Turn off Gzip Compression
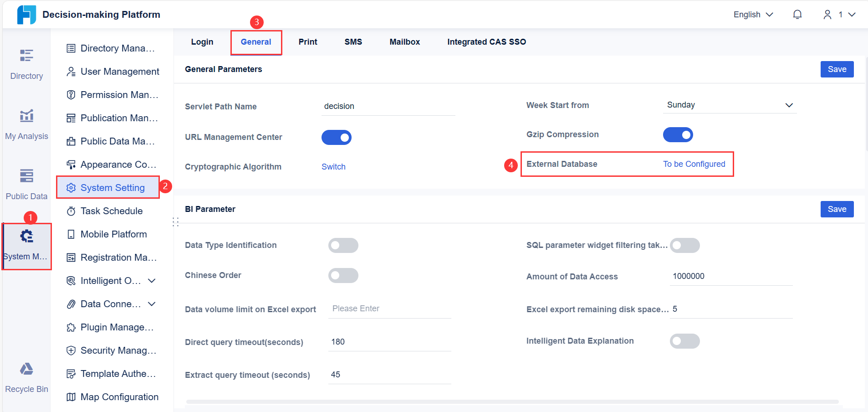This screenshot has width=868, height=412. (x=678, y=134)
